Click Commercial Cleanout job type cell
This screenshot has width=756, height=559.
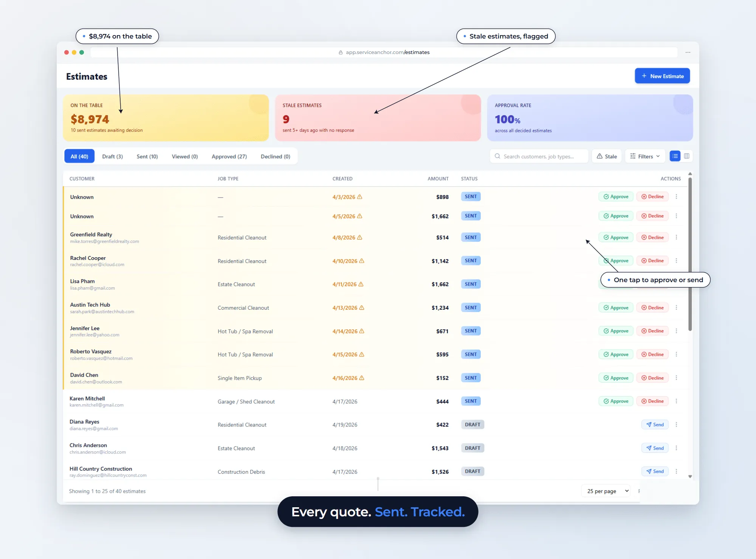pos(243,308)
